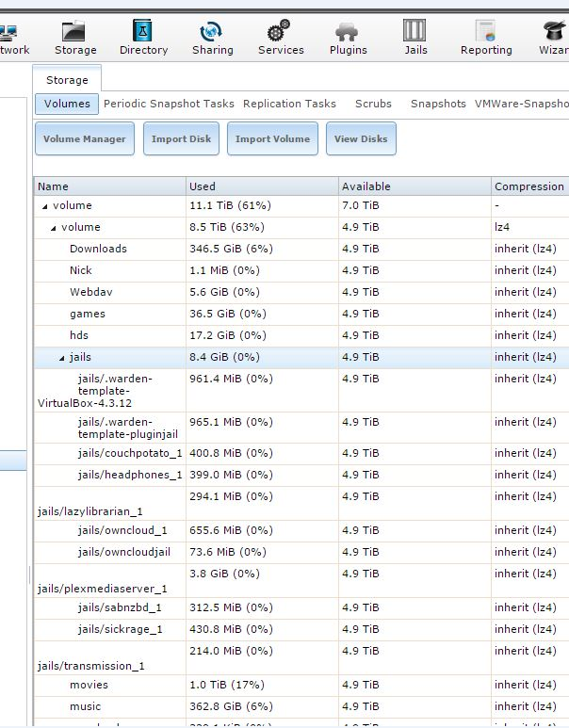
Task: Select the Downloads dataset row
Action: (301, 249)
